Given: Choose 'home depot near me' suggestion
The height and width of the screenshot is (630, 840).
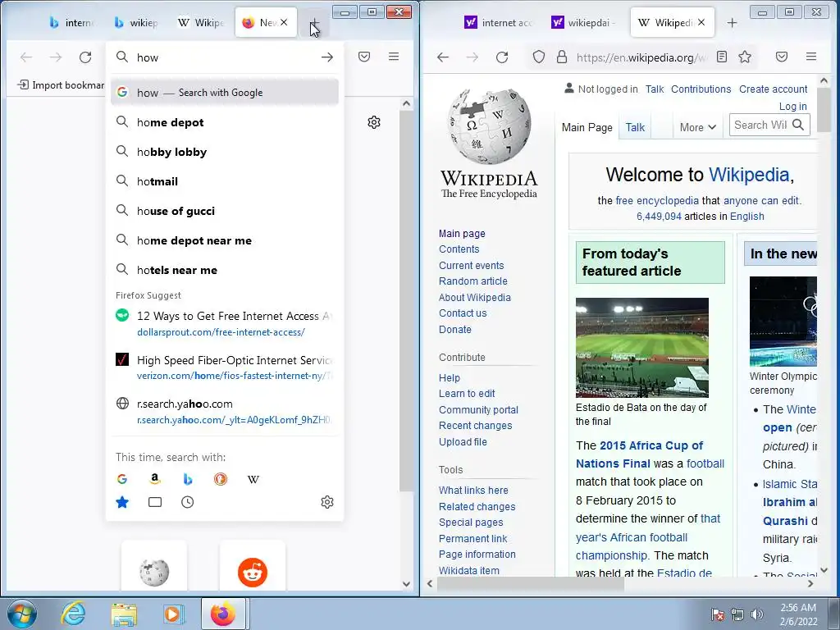Looking at the screenshot, I should click(x=225, y=240).
